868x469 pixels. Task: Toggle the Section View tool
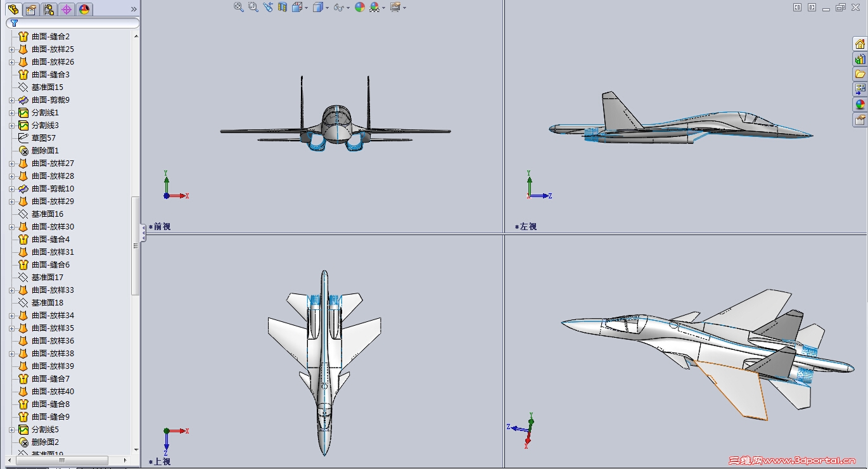tap(283, 7)
